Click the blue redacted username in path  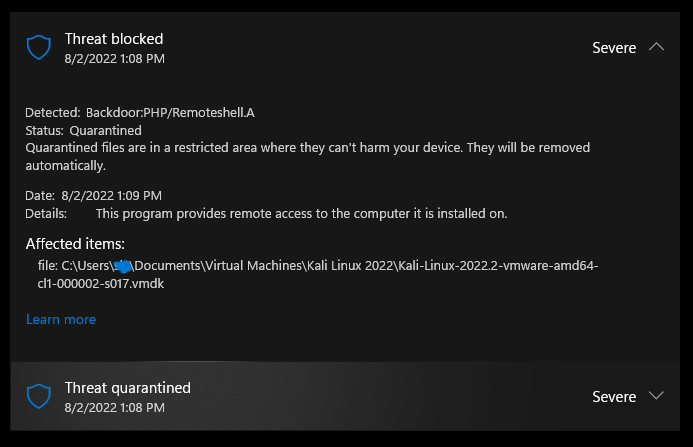click(123, 265)
